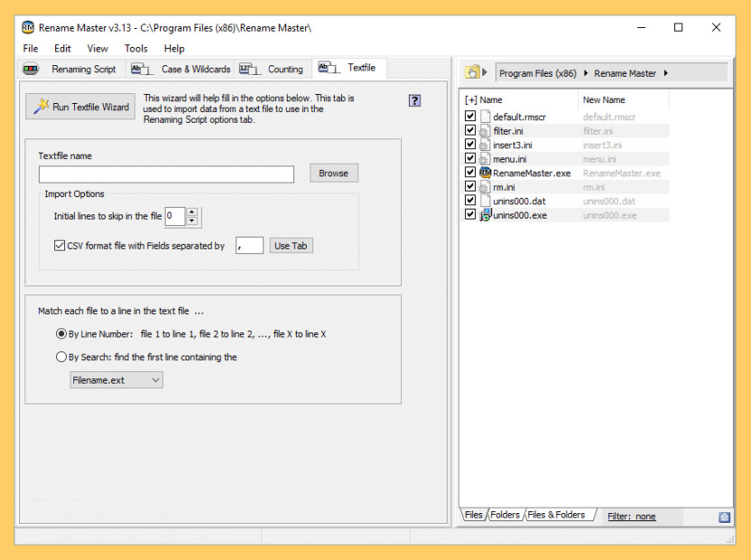Click the unins000.exe installer icon

coord(485,215)
